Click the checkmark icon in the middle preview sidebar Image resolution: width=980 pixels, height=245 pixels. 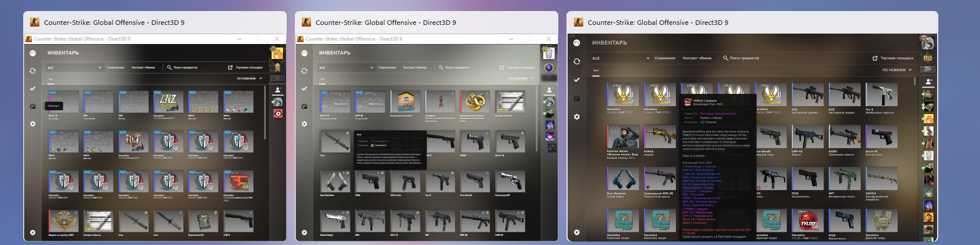[305, 89]
